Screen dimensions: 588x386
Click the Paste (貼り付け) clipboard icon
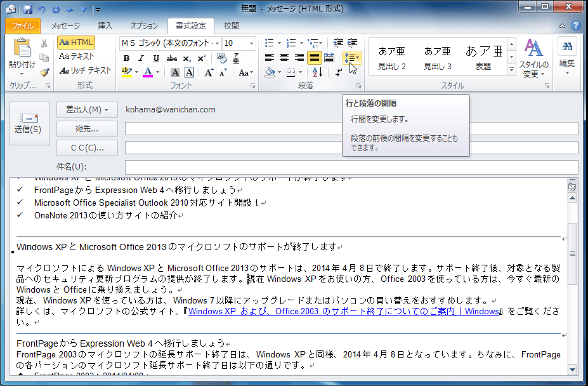click(22, 48)
